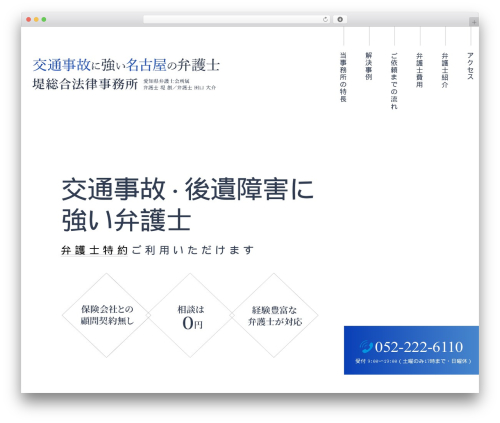Click 堤総合法律事務所 office name
The image size is (500, 423).
pyautogui.click(x=85, y=84)
